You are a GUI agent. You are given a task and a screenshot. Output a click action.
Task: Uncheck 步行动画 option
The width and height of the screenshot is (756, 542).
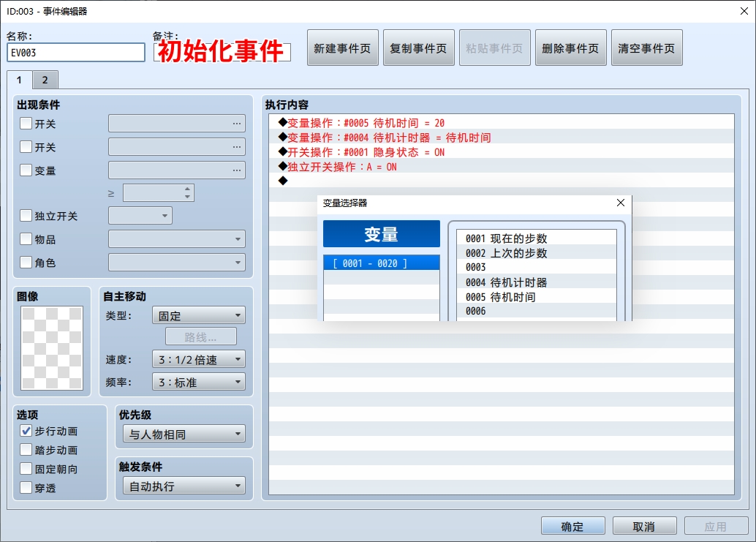tap(26, 431)
